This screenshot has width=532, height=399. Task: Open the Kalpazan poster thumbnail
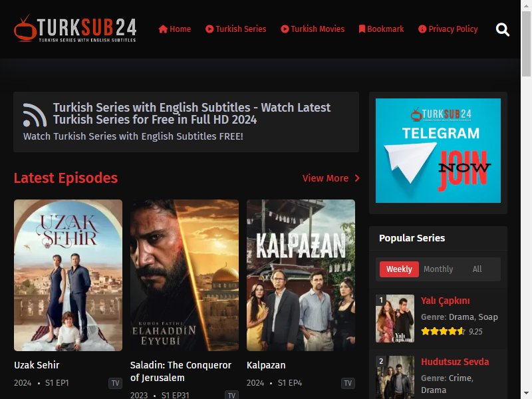coord(301,275)
